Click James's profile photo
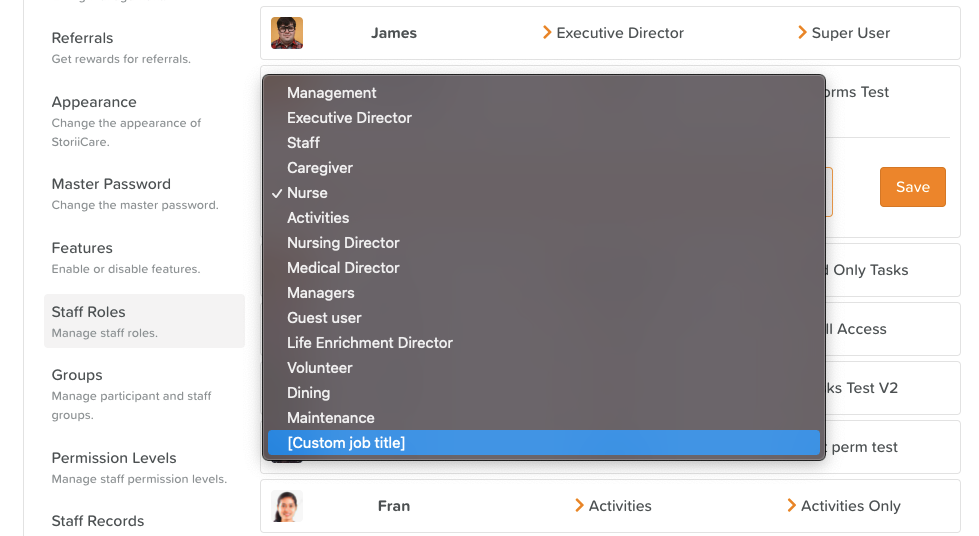Screen dimensions: 979x536 (287, 33)
